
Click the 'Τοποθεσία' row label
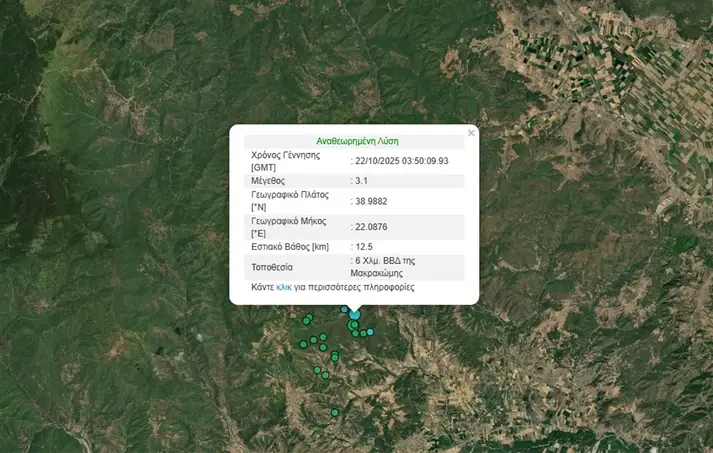coord(272,267)
